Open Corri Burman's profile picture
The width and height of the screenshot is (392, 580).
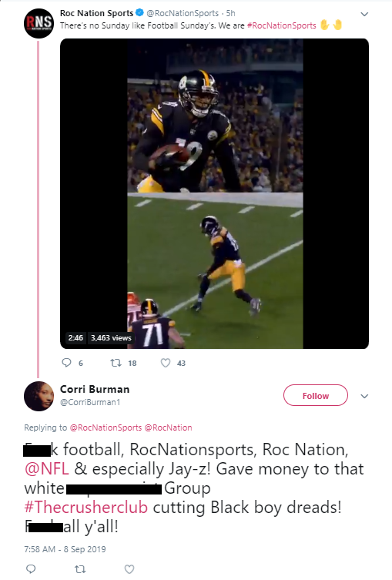click(39, 396)
